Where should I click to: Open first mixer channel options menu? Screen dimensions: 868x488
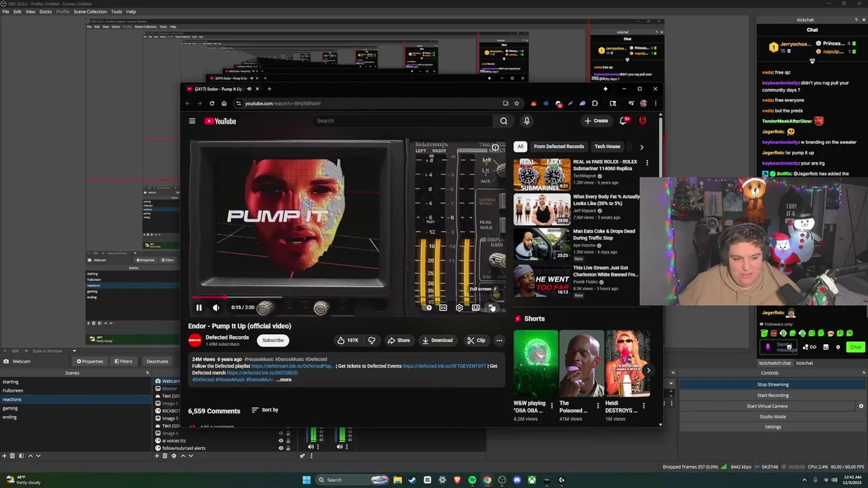coord(319,447)
